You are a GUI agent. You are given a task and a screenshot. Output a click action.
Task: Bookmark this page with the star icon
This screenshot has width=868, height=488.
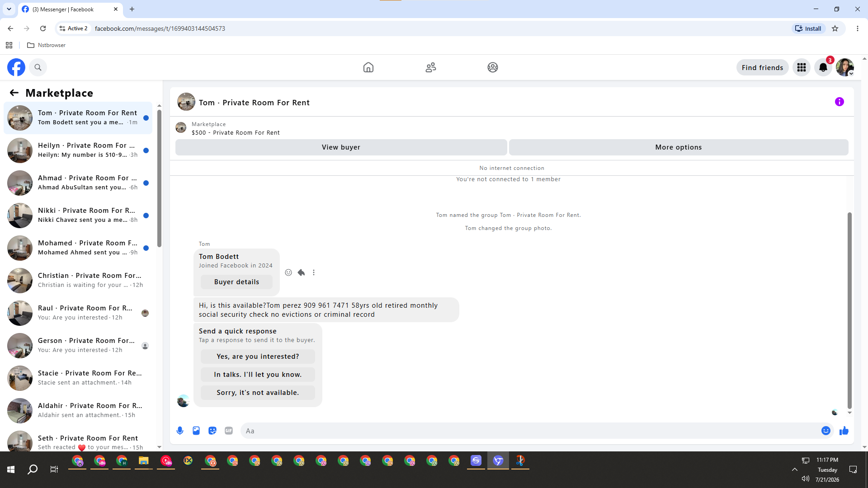pos(835,28)
